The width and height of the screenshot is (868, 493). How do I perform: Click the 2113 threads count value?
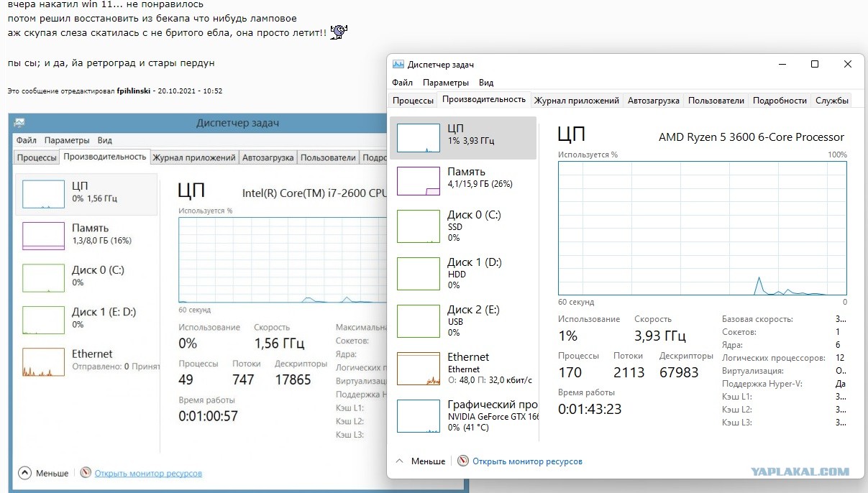pos(629,372)
